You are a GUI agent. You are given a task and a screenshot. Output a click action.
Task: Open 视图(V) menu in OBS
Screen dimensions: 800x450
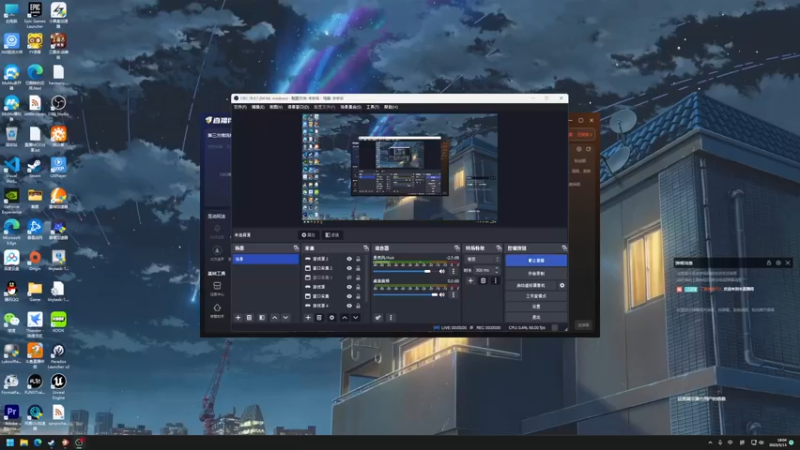tap(276, 107)
